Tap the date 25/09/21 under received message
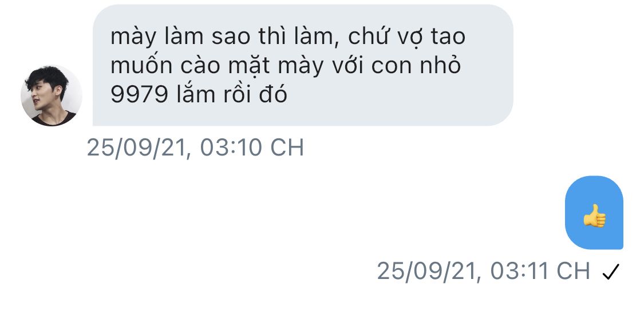This screenshot has height=323, width=644. click(139, 147)
